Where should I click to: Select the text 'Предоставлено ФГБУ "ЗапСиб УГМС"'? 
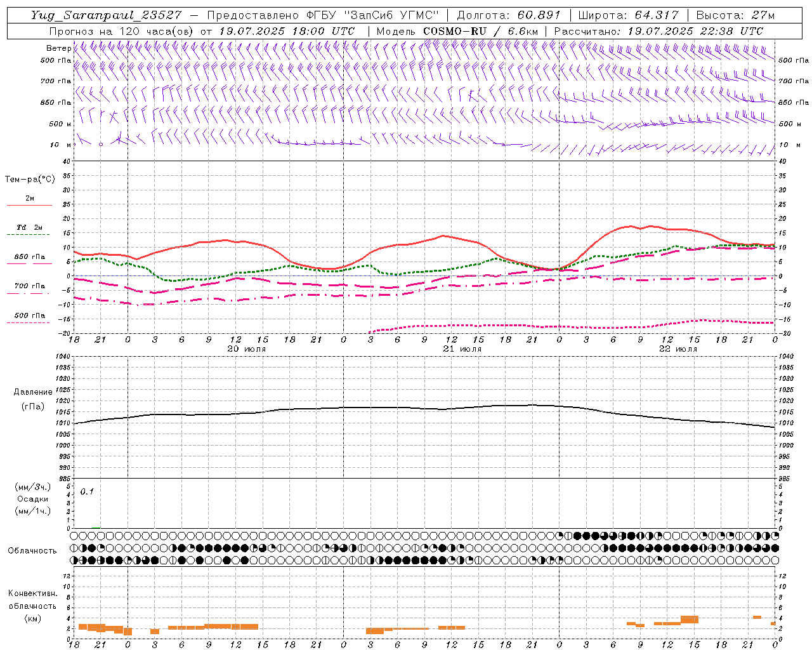(323, 15)
